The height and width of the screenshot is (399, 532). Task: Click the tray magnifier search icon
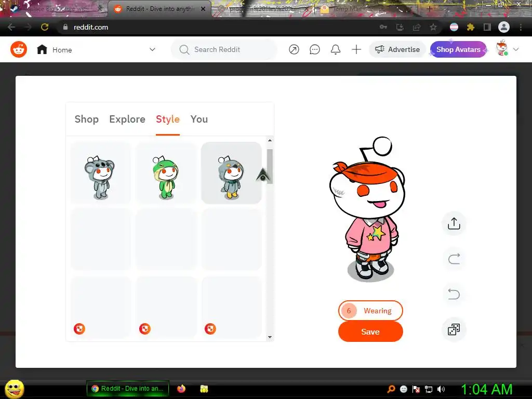pyautogui.click(x=391, y=389)
